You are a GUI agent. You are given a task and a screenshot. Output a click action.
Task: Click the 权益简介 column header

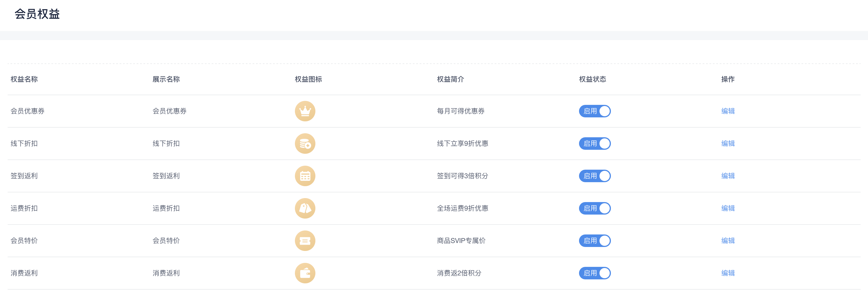(x=451, y=79)
